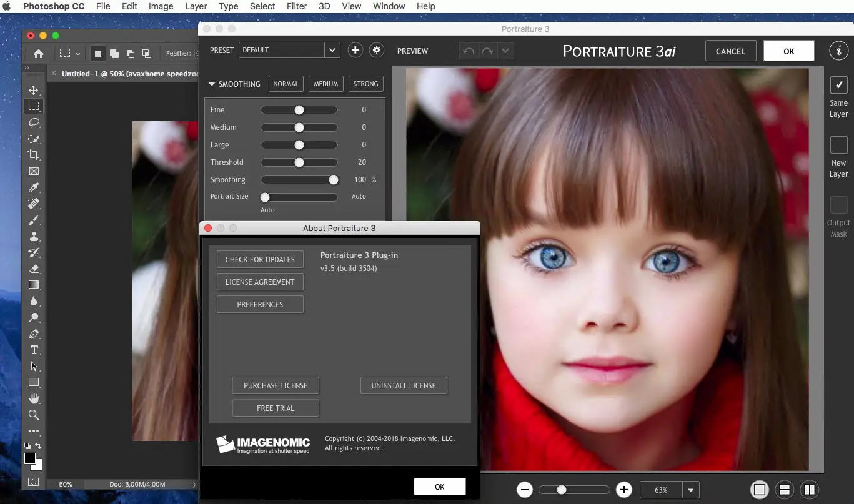Switch to vertical split preview view

[x=810, y=490]
